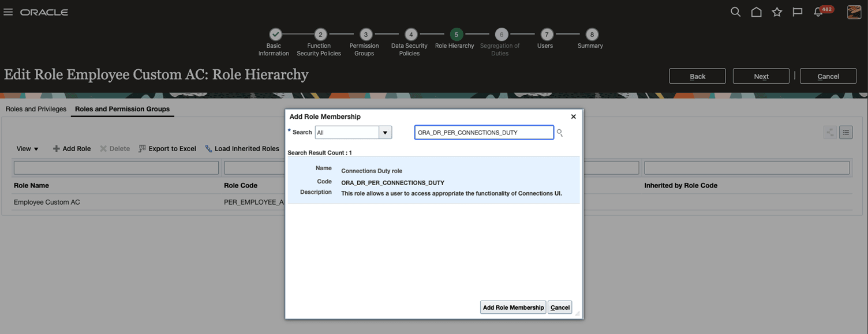The width and height of the screenshot is (868, 334).
Task: Click the Back button
Action: coord(697,76)
